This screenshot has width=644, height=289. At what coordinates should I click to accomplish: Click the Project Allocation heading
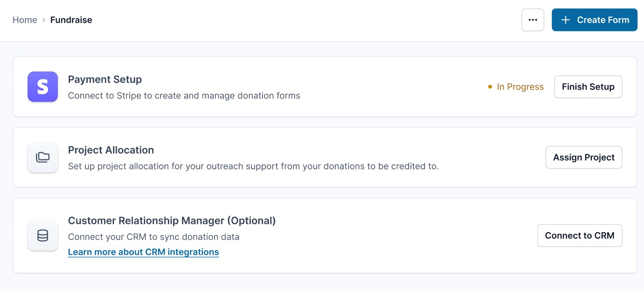[x=111, y=150]
